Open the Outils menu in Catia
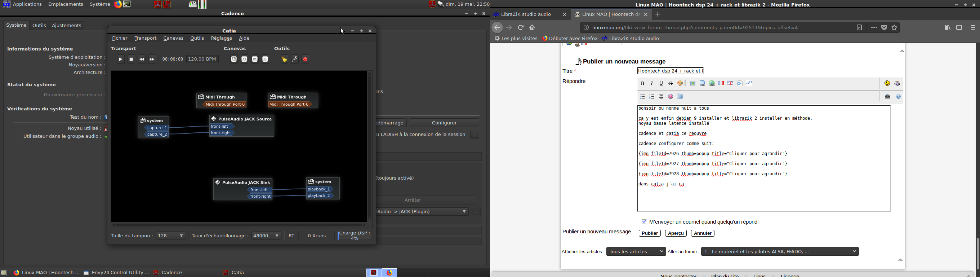This screenshot has height=277, width=980. (x=197, y=38)
